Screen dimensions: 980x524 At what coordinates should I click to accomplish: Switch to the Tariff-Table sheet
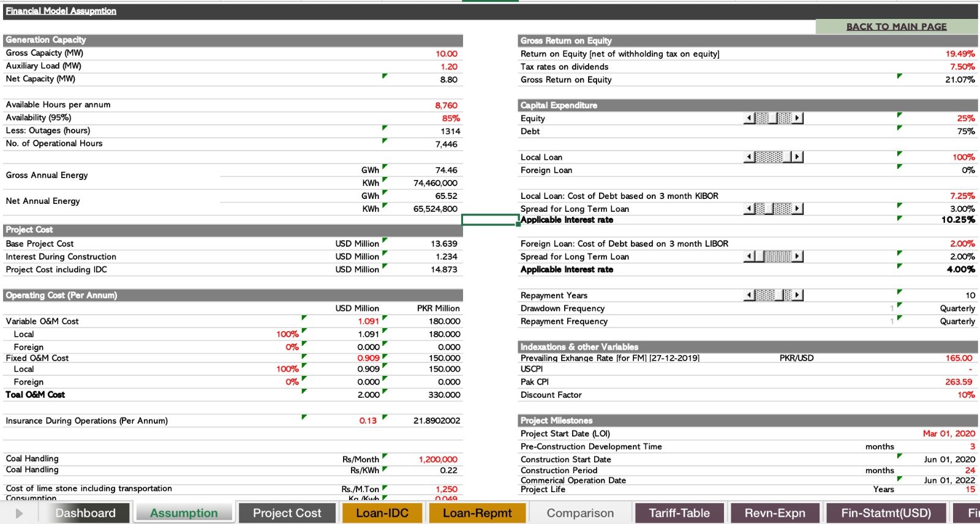pos(679,513)
